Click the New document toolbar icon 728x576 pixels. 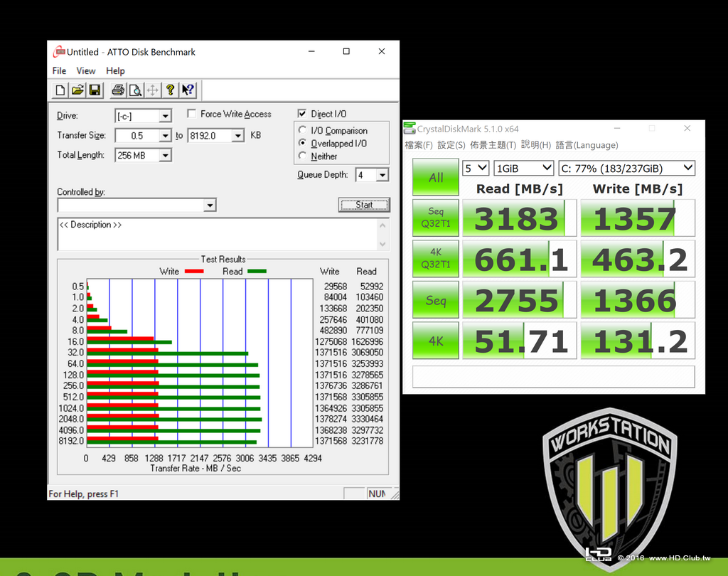pos(60,90)
